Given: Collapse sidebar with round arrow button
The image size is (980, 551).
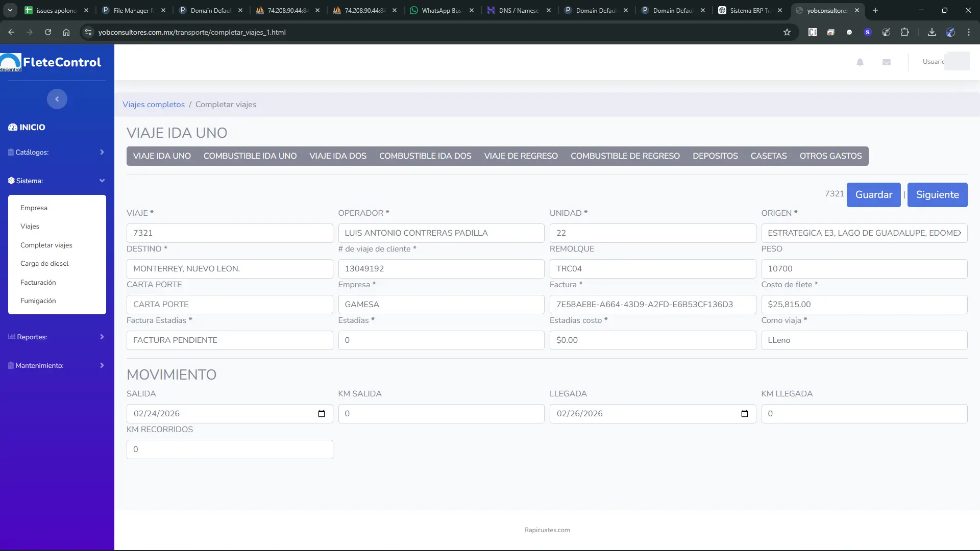Looking at the screenshot, I should (x=57, y=99).
